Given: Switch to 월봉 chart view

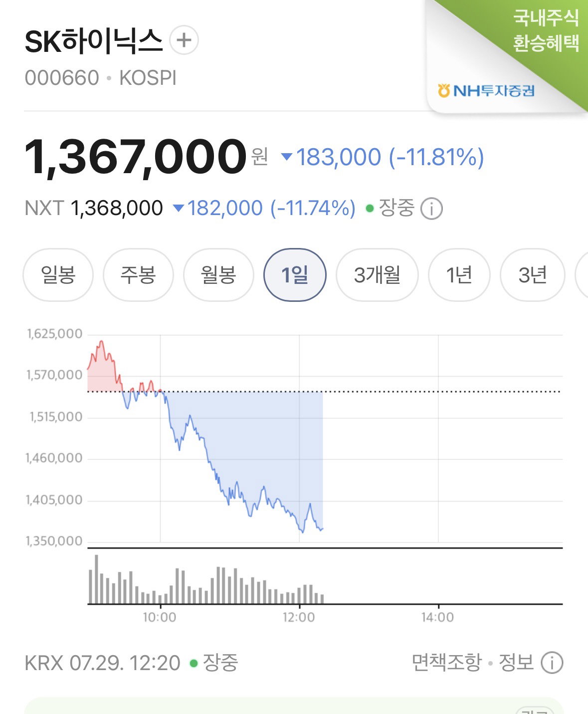Looking at the screenshot, I should pos(218,275).
